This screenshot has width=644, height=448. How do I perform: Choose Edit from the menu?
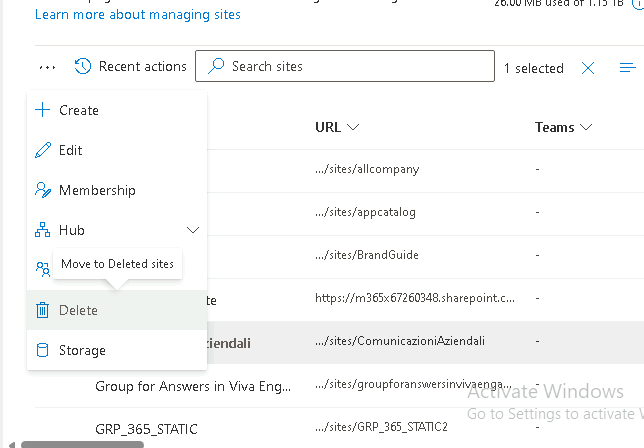coord(117,150)
